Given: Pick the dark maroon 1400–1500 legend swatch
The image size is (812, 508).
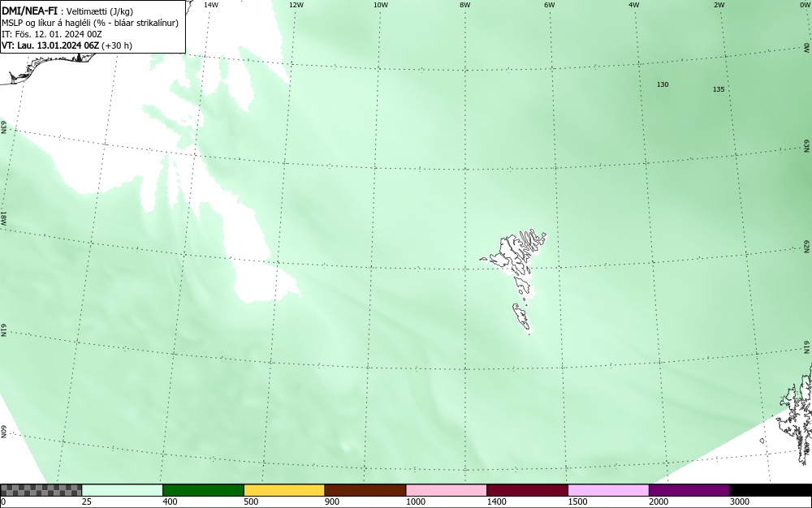Looking at the screenshot, I should tap(527, 490).
